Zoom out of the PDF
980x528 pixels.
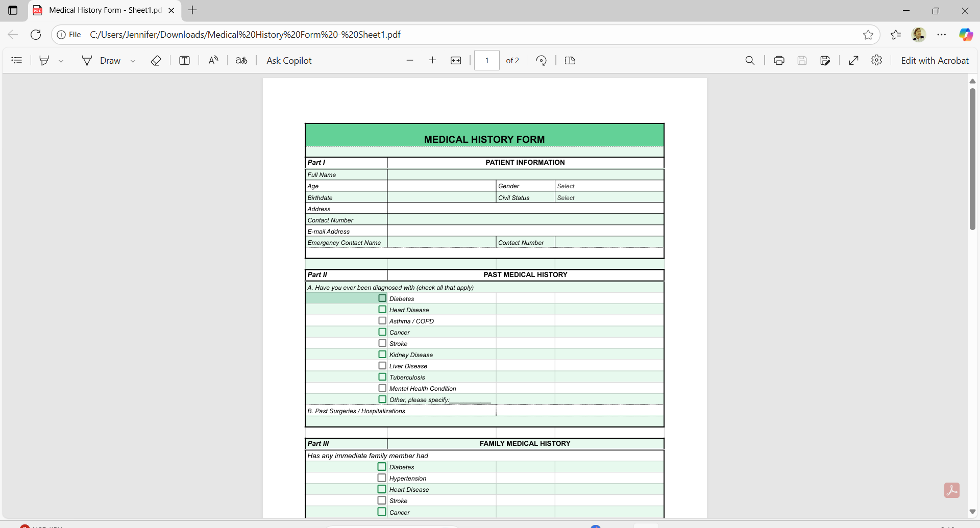(410, 61)
